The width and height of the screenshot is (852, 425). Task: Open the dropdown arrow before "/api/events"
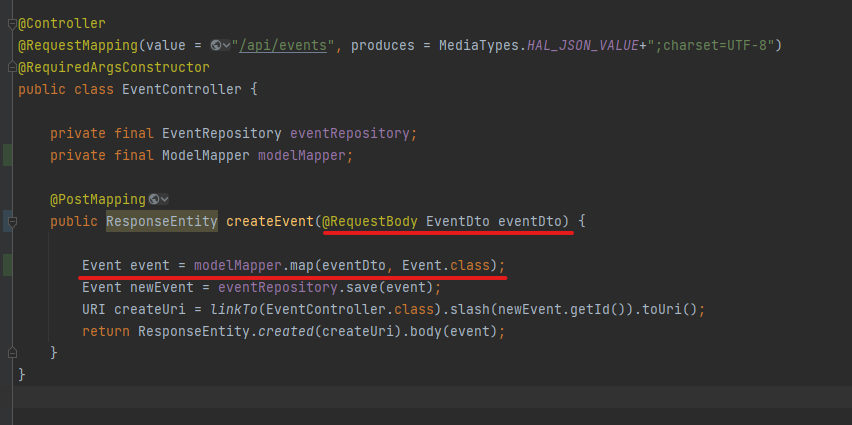coord(226,46)
